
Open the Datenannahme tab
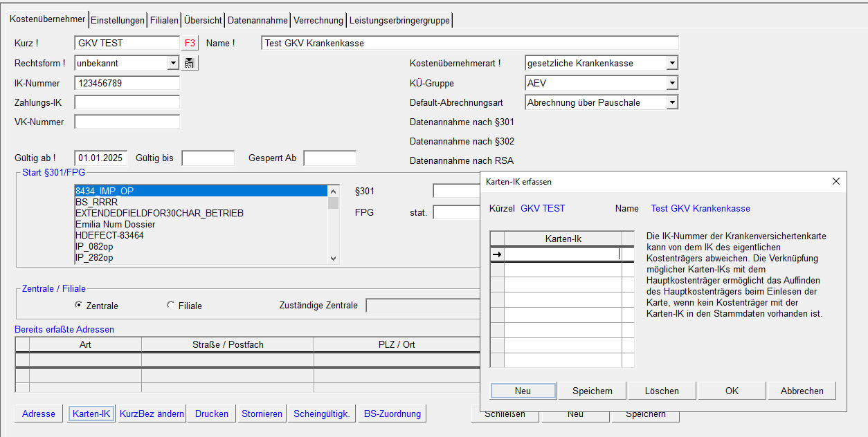(258, 20)
